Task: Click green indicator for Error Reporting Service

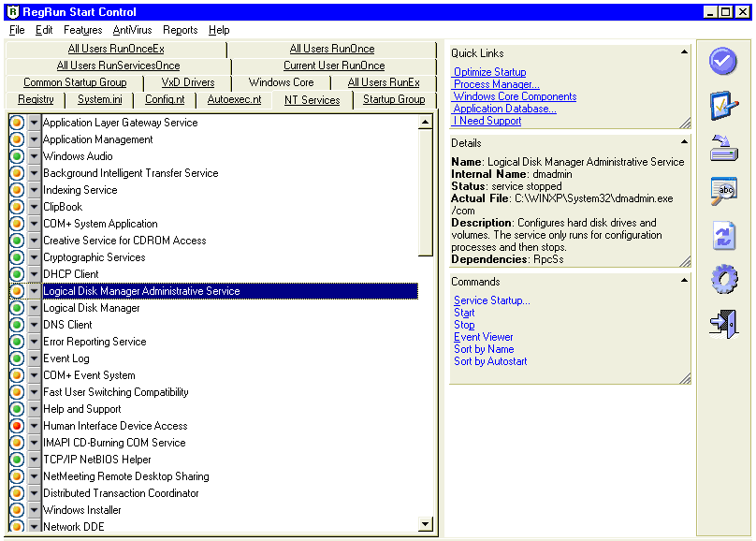Action: coord(17,342)
